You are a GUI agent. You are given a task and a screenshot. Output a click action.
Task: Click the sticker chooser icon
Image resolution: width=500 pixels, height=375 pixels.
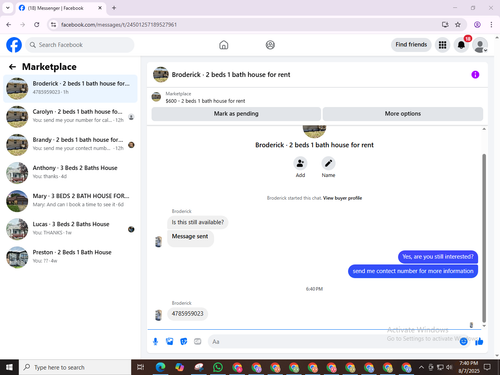184,341
